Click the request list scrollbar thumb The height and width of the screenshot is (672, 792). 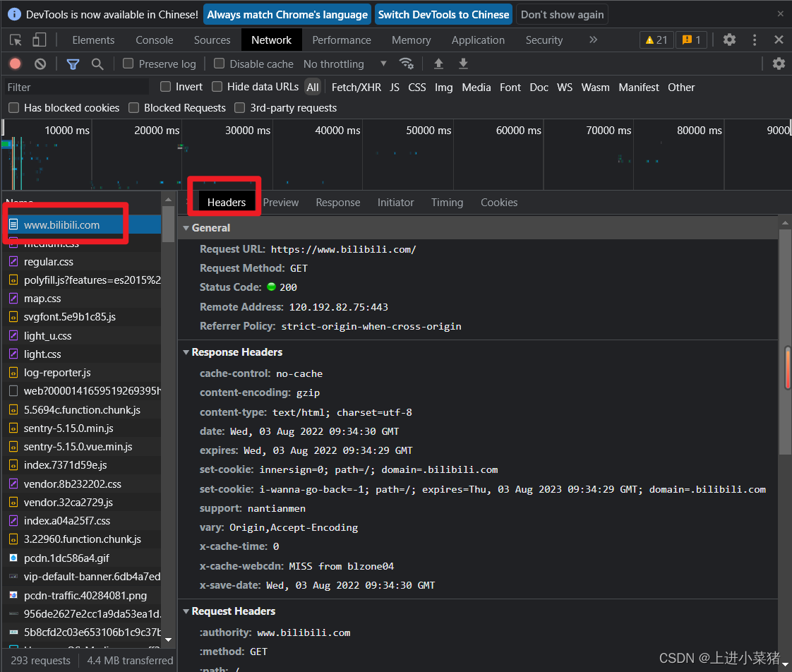point(168,224)
